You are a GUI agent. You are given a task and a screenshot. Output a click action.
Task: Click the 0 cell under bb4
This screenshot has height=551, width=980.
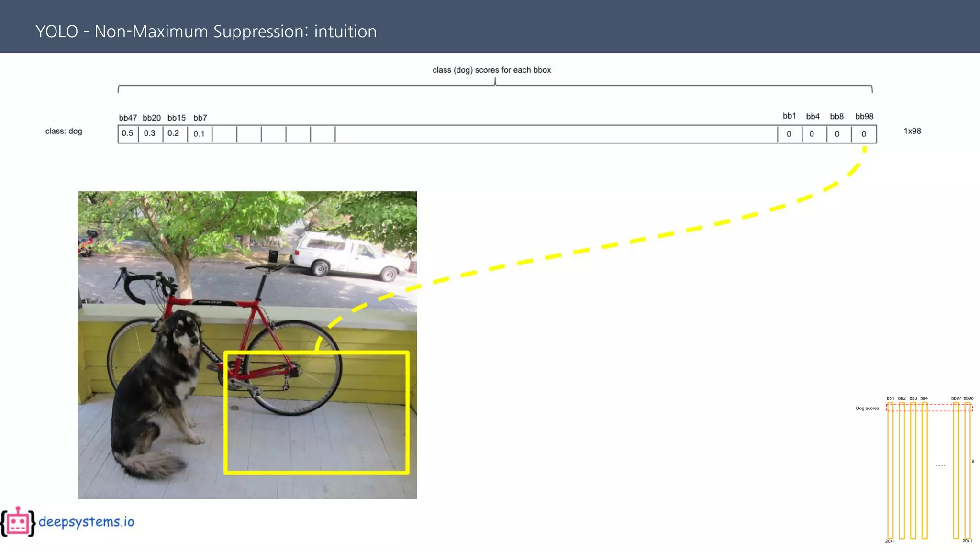[812, 134]
